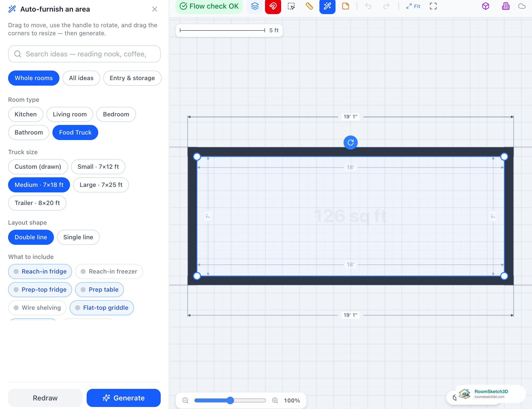Click the rotate handle above the room

click(351, 143)
